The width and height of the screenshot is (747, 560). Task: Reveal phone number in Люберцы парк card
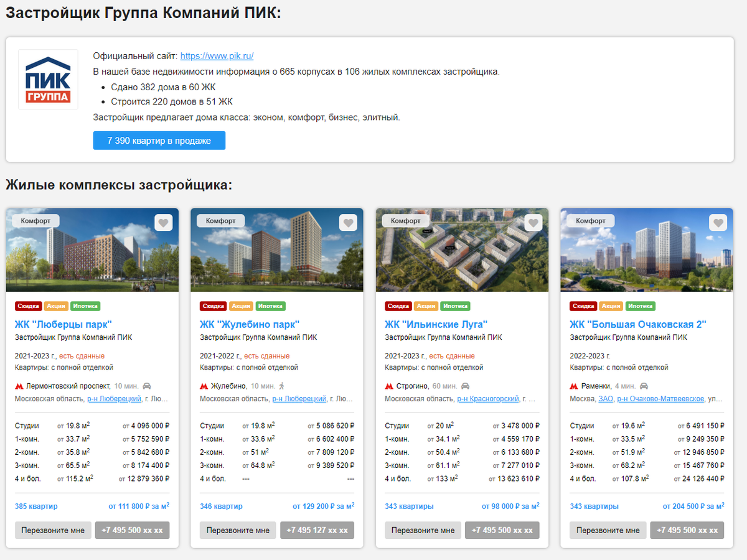(x=133, y=530)
